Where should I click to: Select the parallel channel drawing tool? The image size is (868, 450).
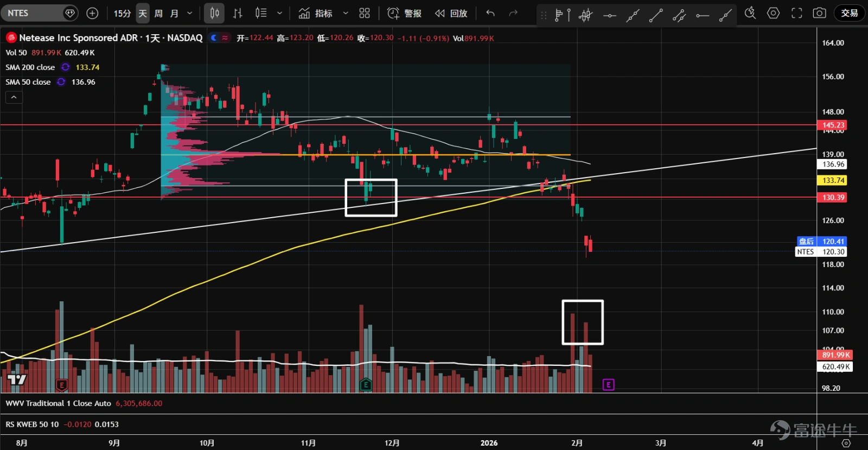pyautogui.click(x=679, y=15)
